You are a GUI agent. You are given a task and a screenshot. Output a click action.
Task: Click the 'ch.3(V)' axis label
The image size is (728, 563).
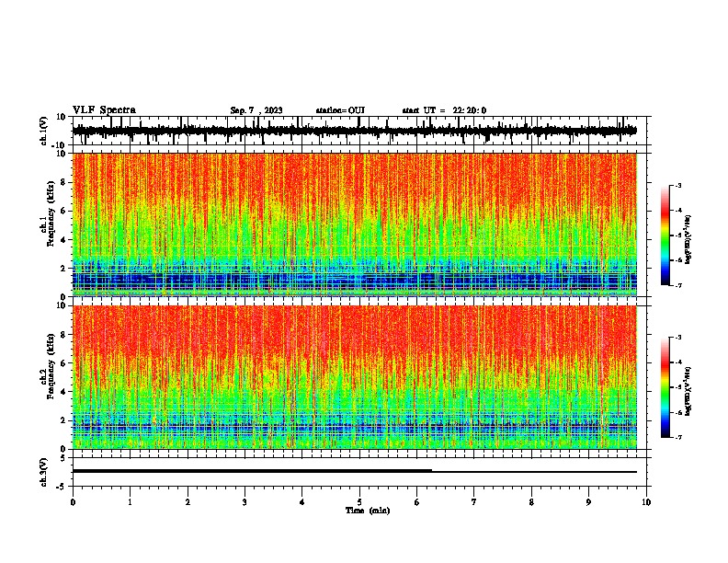(x=44, y=472)
